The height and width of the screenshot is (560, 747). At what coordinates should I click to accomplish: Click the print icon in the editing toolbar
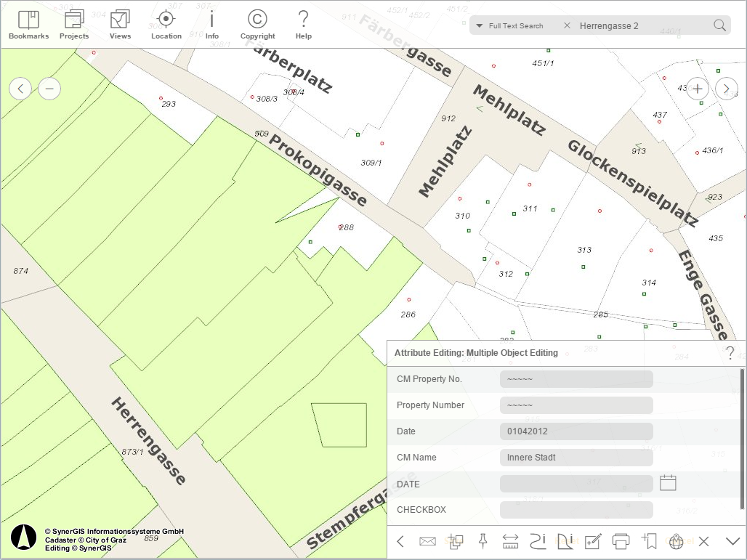(621, 541)
